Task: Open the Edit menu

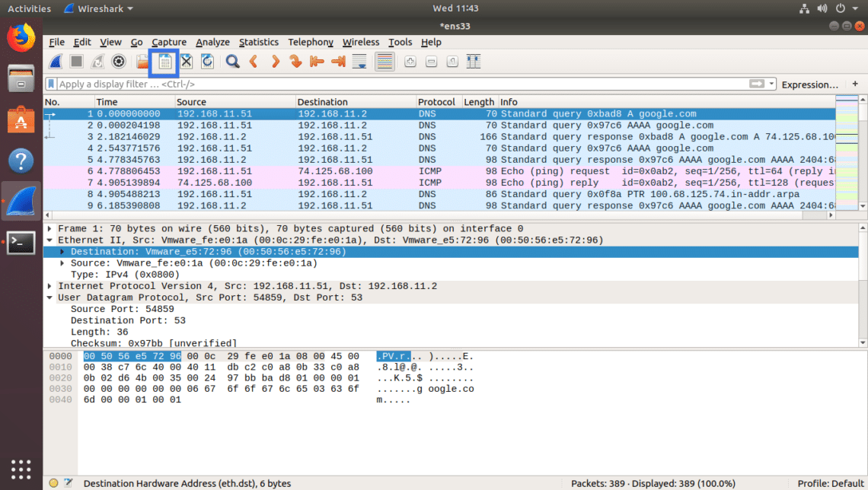Action: (x=82, y=42)
